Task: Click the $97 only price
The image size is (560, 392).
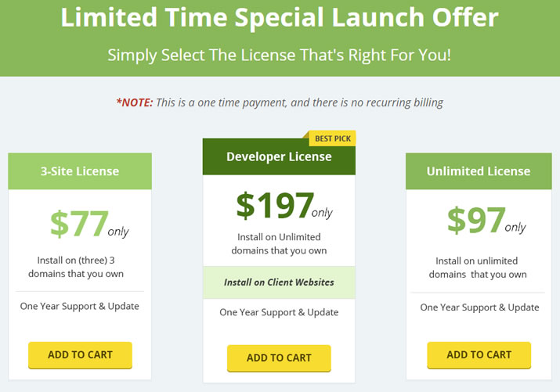Action: pyautogui.click(x=486, y=221)
